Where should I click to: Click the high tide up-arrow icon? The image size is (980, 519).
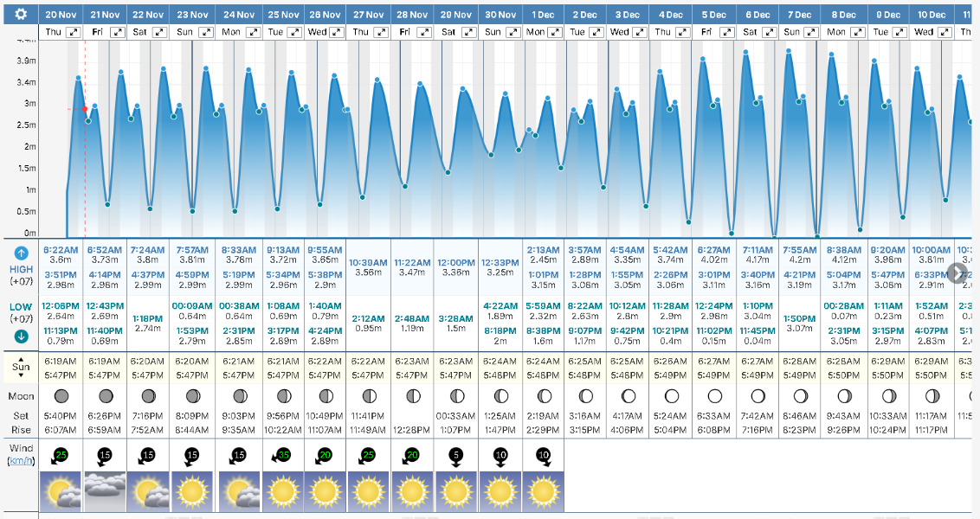(x=21, y=253)
